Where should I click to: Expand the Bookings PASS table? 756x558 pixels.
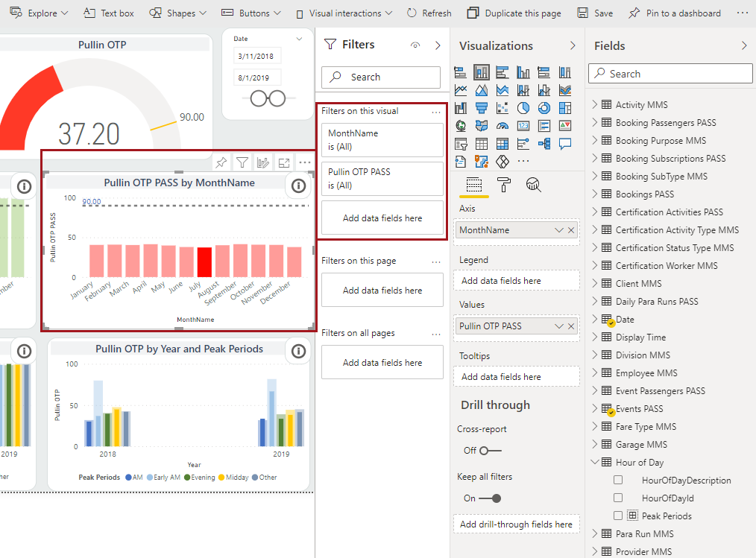pyautogui.click(x=595, y=194)
